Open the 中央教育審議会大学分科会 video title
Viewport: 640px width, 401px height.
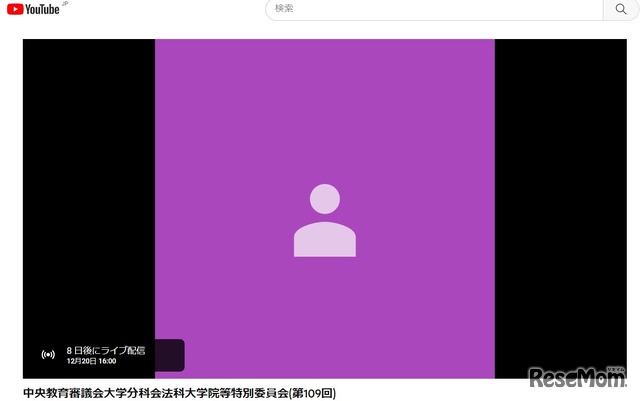pyautogui.click(x=180, y=393)
